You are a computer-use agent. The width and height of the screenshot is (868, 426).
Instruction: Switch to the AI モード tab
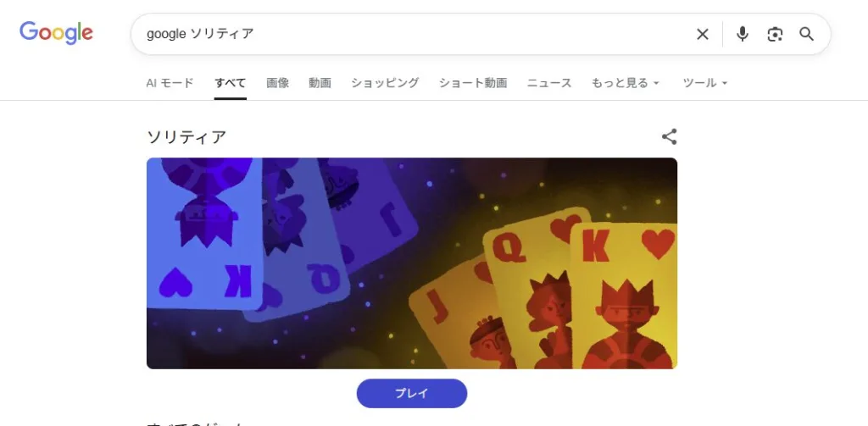click(170, 83)
